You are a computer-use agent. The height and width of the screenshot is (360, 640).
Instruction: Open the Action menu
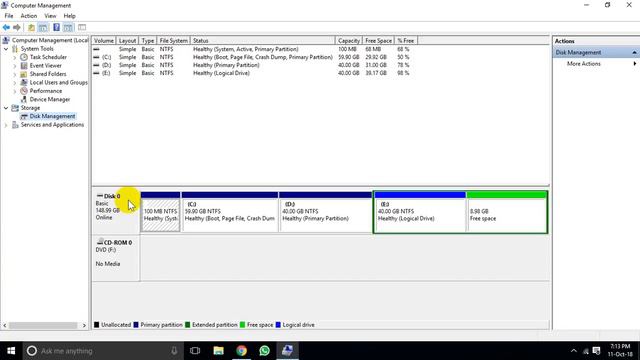(29, 16)
